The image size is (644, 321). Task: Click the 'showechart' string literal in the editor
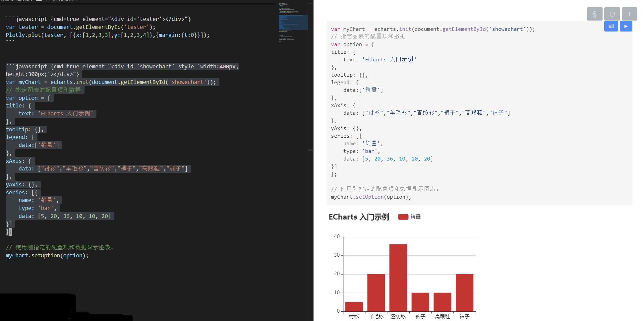188,82
